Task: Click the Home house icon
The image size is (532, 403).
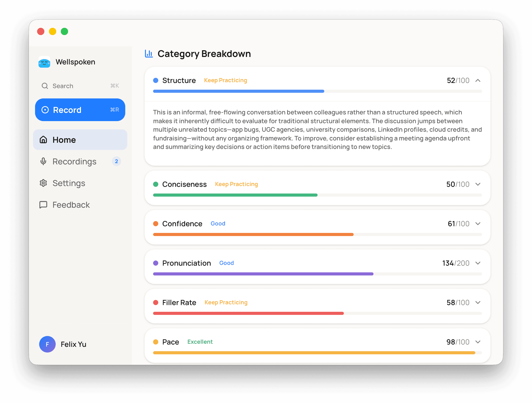Action: tap(43, 140)
